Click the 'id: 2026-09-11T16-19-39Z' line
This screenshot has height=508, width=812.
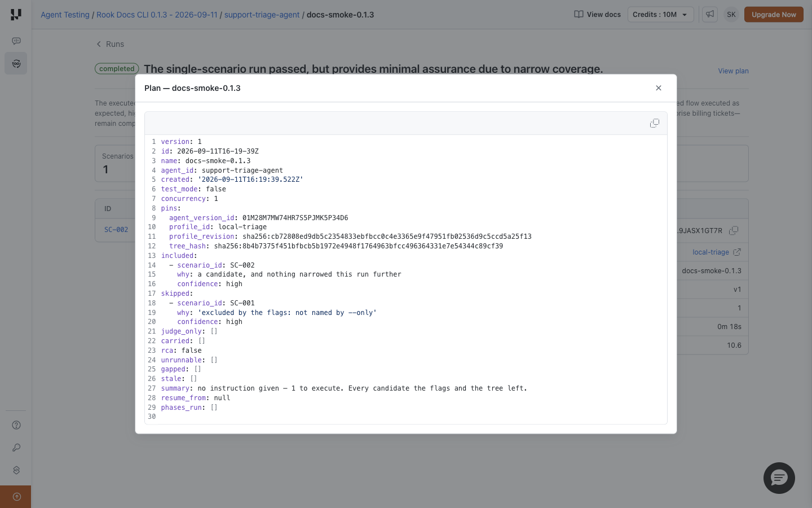[210, 151]
